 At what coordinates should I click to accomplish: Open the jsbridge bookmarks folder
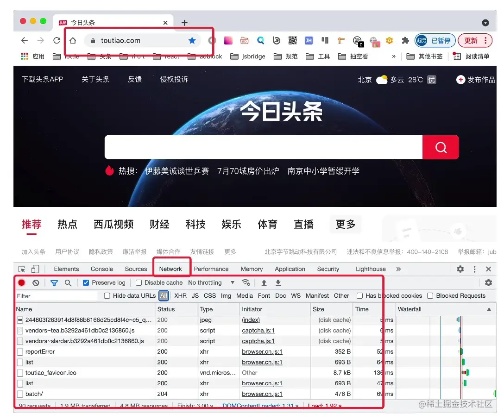pyautogui.click(x=248, y=56)
